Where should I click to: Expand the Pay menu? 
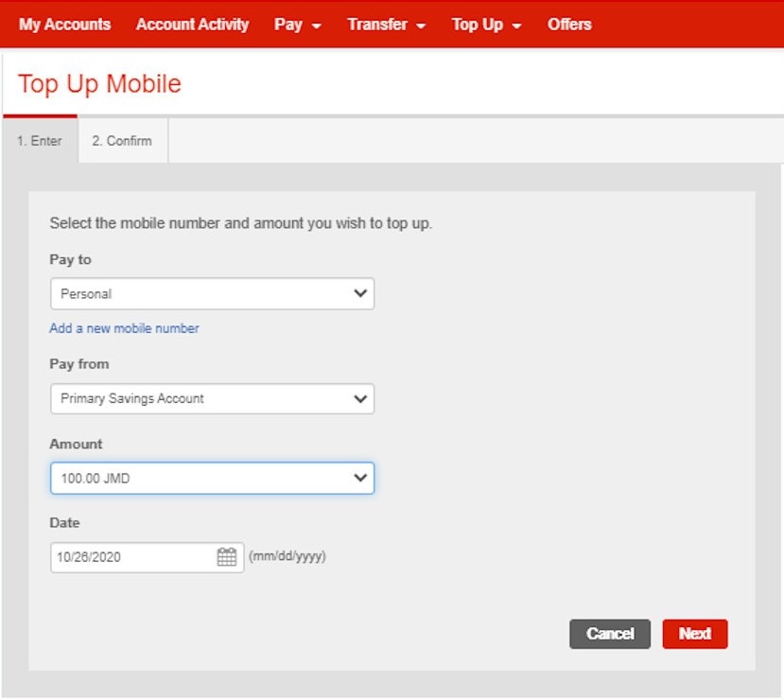pyautogui.click(x=298, y=24)
